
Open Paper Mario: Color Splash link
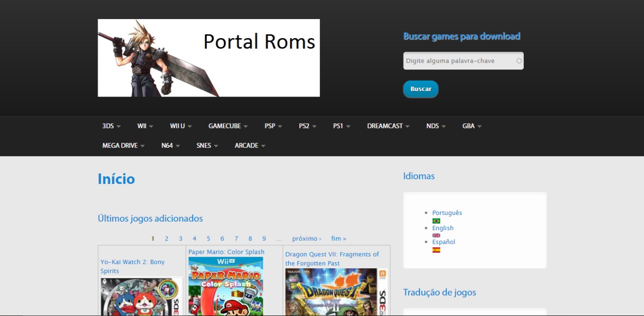pyautogui.click(x=226, y=252)
